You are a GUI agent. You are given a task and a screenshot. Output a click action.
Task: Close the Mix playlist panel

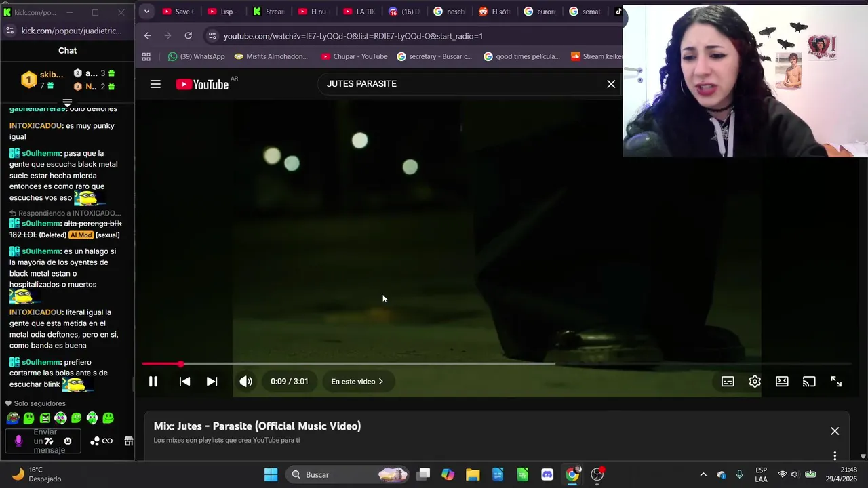point(835,431)
